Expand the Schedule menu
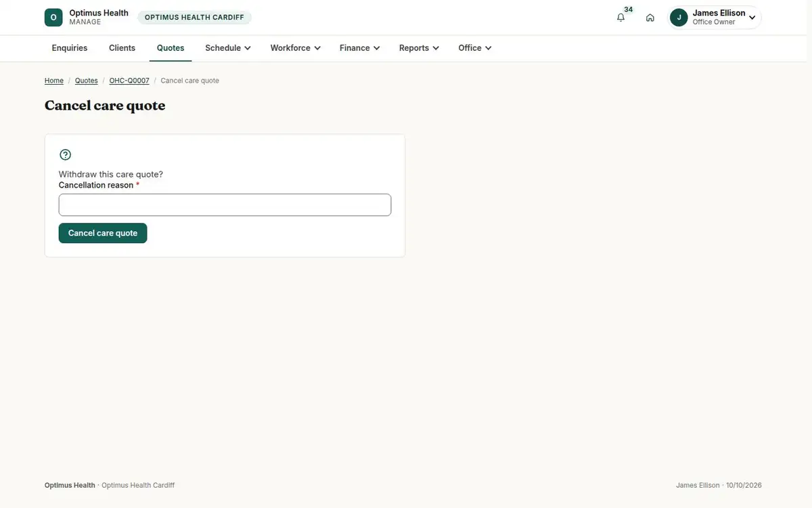This screenshot has height=508, width=812. pyautogui.click(x=228, y=48)
